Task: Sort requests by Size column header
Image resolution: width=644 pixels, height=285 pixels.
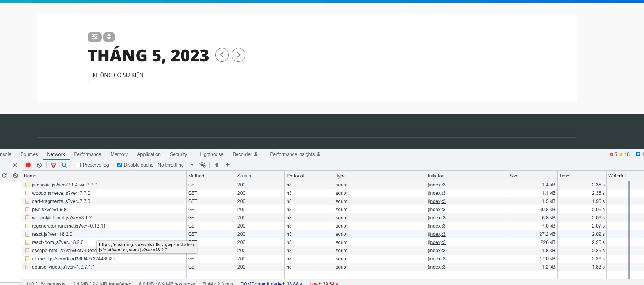Action: click(514, 176)
